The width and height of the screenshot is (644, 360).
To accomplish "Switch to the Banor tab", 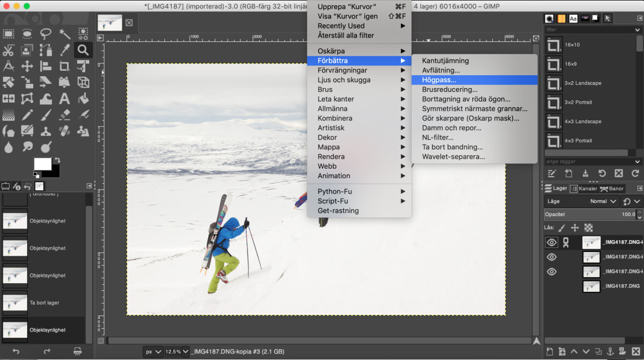I will click(x=612, y=189).
